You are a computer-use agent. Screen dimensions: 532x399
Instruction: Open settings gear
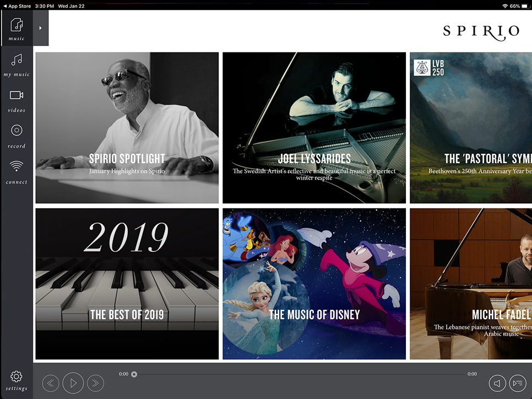pyautogui.click(x=17, y=381)
